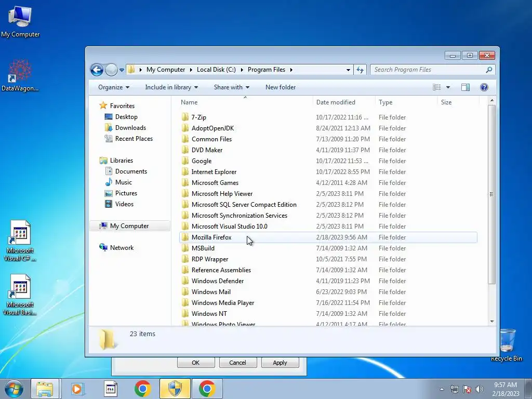Select the AdoptOpenJDK folder icon
Viewport: 532px width, 399px height.
coord(185,128)
